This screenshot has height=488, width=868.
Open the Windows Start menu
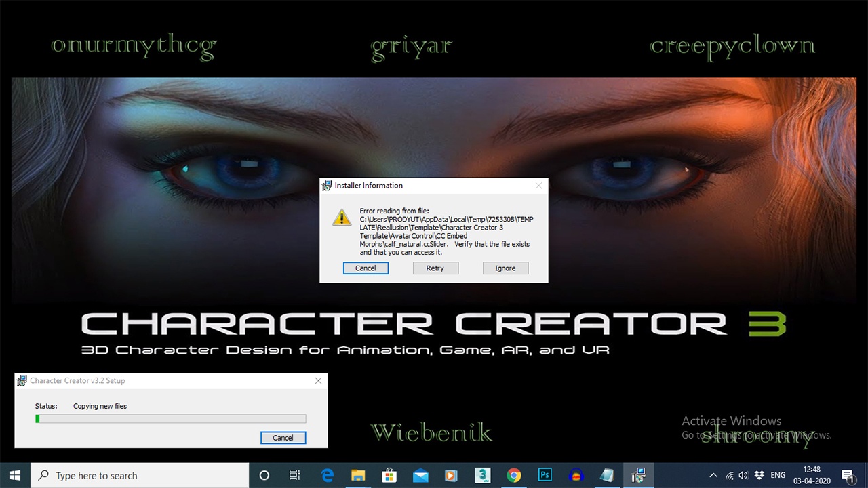click(16, 475)
